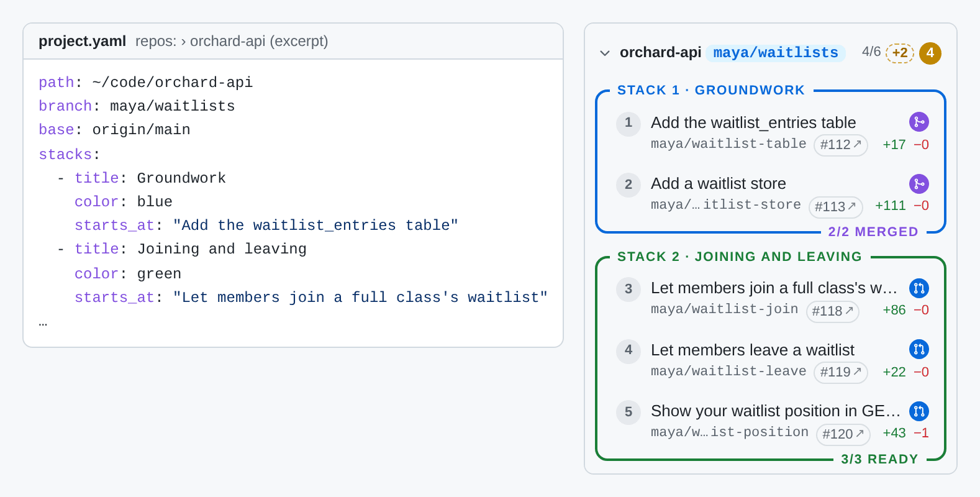Click the '4/6' progress count
Screen dimensions: 980x497
pyautogui.click(x=871, y=52)
